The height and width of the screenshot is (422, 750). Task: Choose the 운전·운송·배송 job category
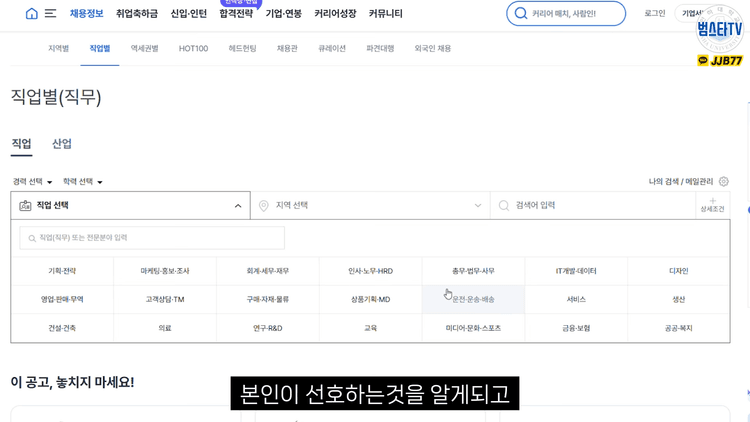pyautogui.click(x=473, y=300)
